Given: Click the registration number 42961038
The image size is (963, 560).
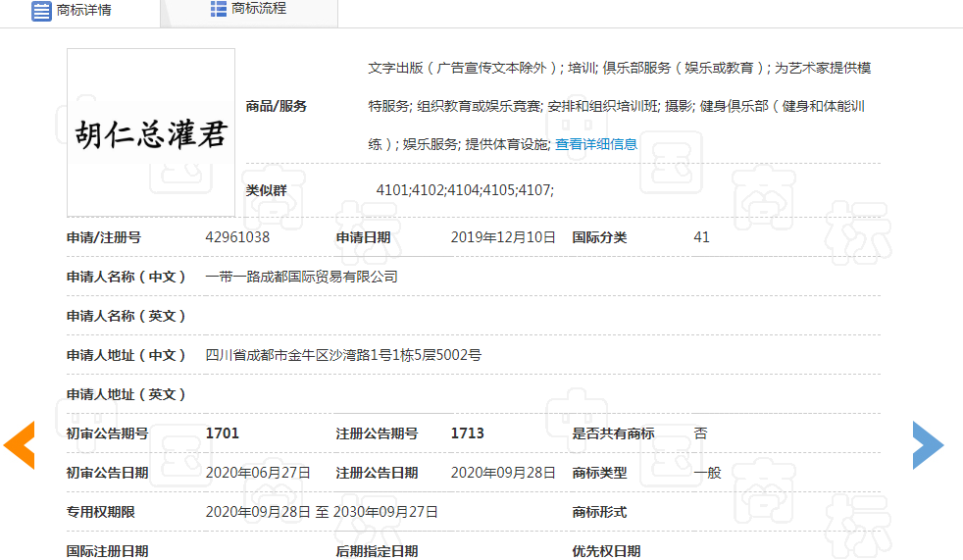Looking at the screenshot, I should [x=237, y=237].
